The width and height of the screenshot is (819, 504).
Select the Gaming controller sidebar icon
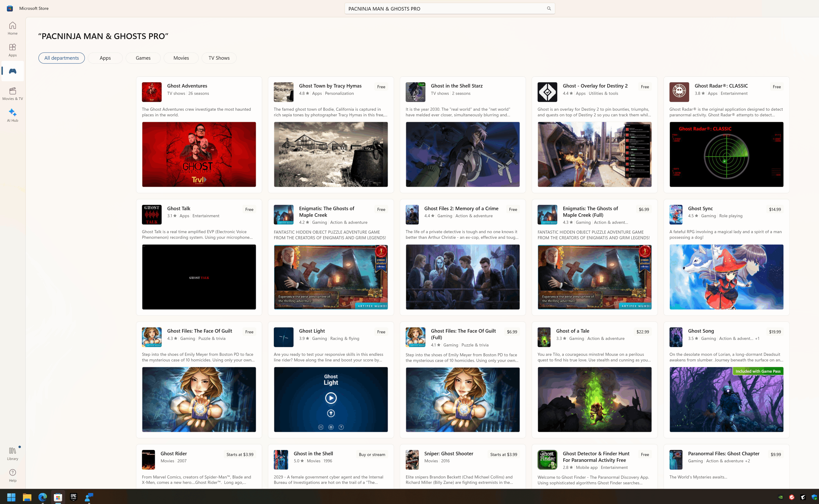point(12,71)
